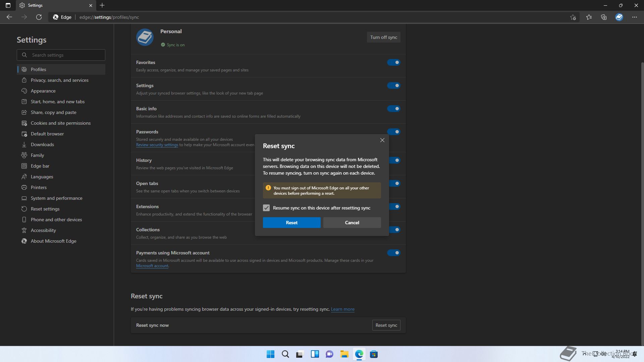Open Start, home, and new tabs

(61, 102)
